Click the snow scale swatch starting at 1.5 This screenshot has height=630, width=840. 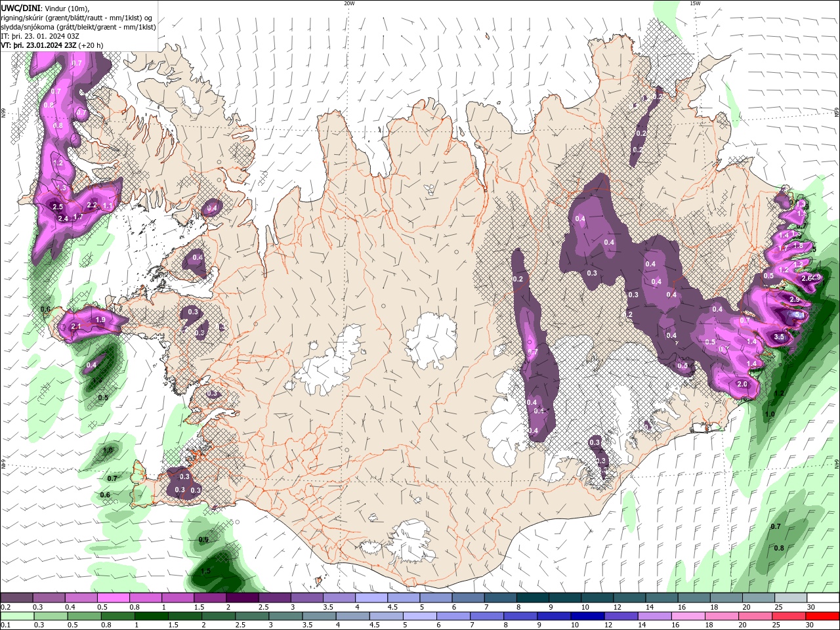(x=209, y=598)
